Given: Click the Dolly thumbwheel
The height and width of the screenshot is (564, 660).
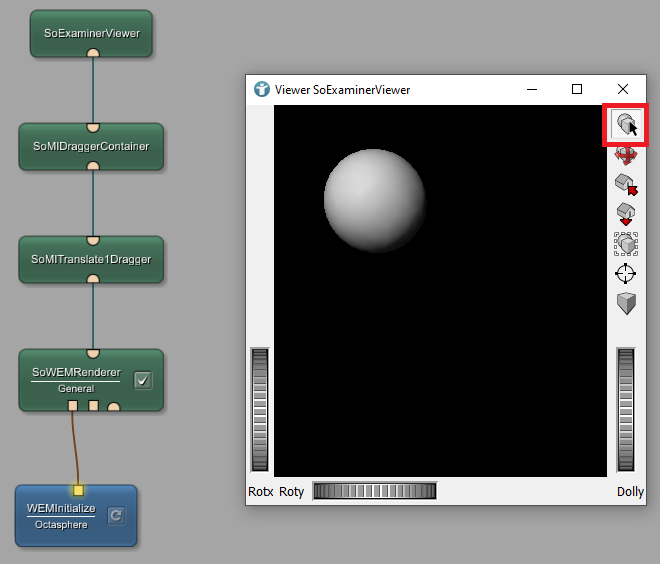Looking at the screenshot, I should click(x=627, y=410).
